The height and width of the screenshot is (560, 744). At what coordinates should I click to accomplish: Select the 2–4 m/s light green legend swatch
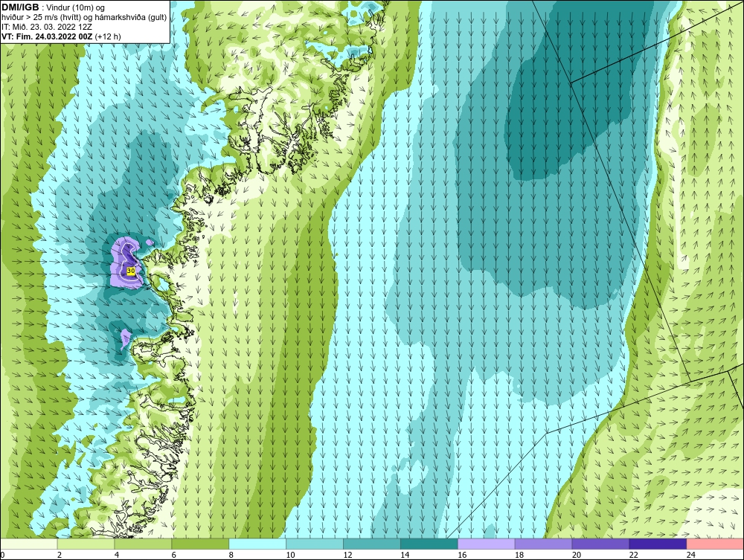(x=86, y=544)
